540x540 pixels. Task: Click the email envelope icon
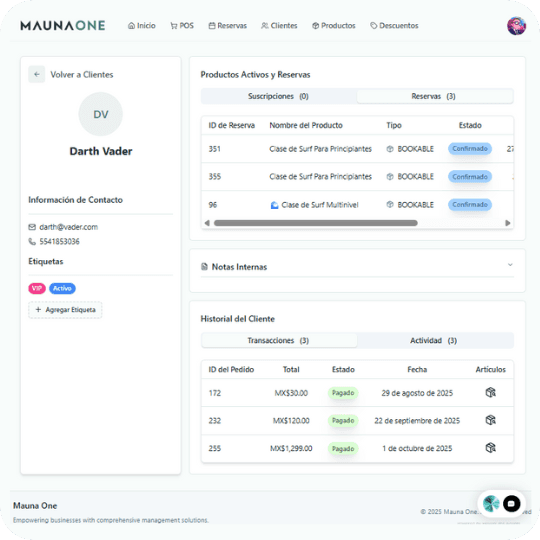tap(32, 227)
